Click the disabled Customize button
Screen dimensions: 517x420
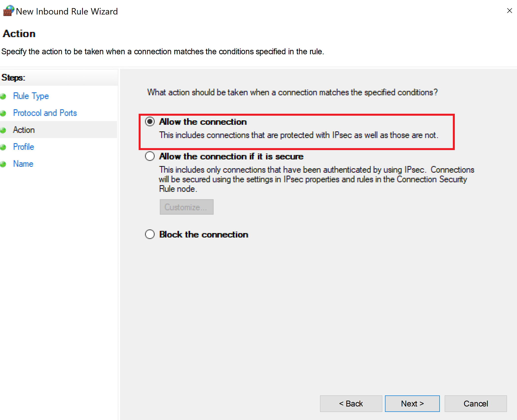(x=186, y=207)
